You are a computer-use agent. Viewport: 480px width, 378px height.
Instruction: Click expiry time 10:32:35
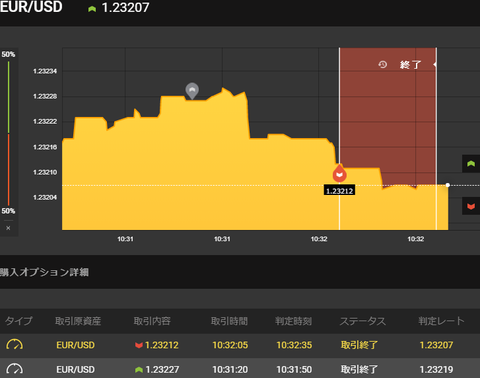click(294, 345)
